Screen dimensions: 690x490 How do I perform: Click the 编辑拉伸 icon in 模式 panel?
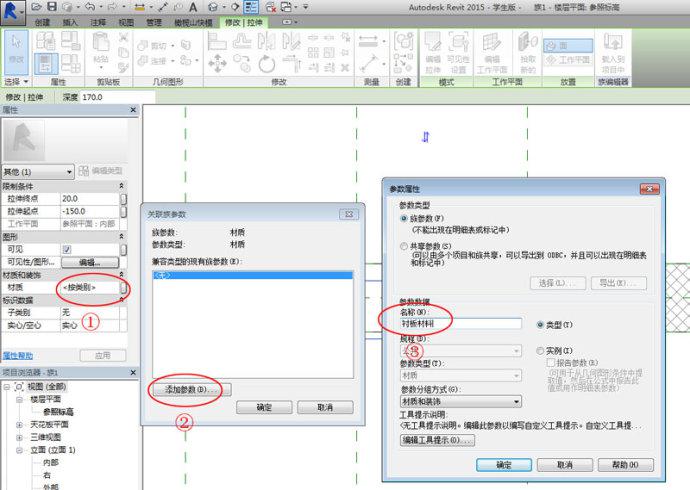(434, 49)
